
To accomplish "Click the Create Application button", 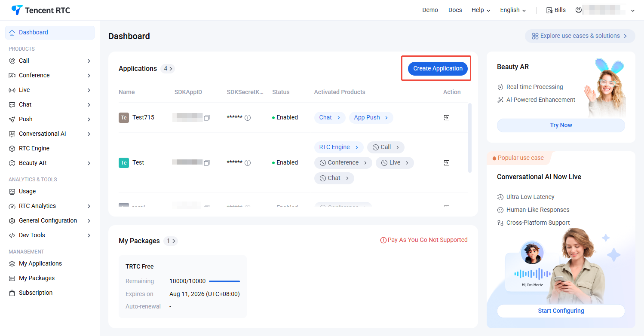I will 438,68.
